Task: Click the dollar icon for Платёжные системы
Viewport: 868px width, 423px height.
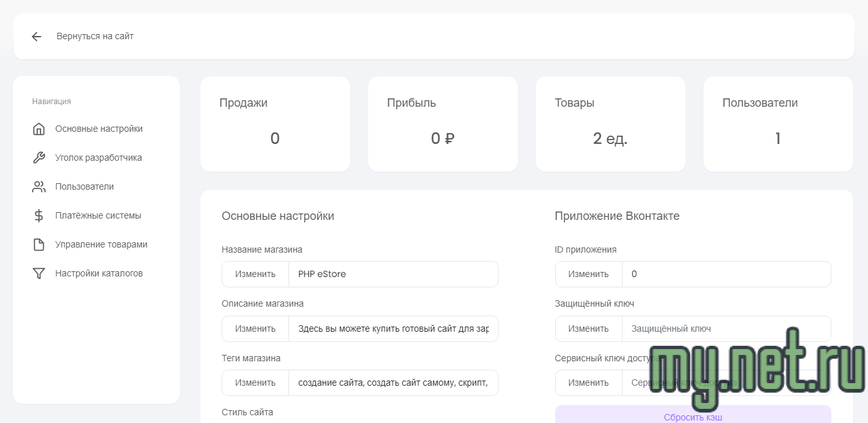Action: pos(39,215)
